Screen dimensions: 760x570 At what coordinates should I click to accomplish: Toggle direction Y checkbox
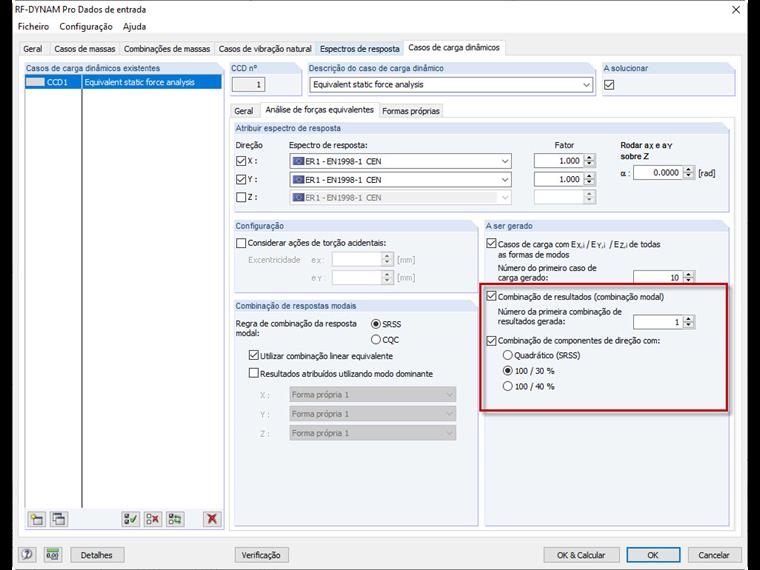click(x=241, y=179)
